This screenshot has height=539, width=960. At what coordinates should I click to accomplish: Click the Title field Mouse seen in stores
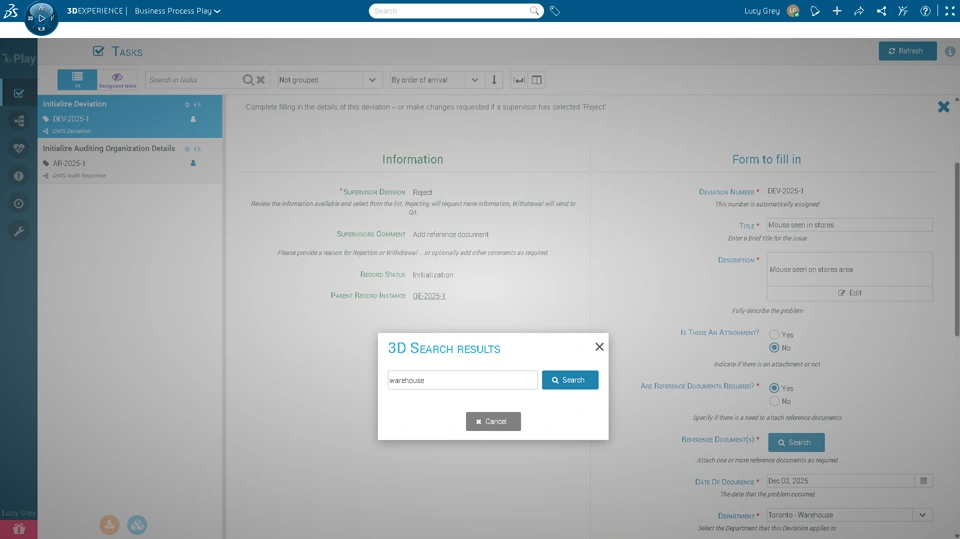coord(849,225)
